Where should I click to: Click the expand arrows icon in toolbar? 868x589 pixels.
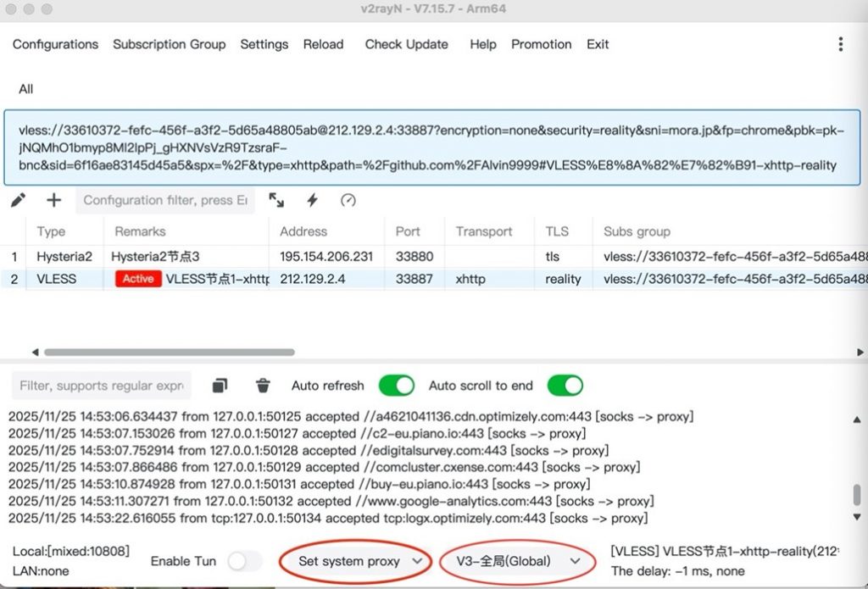[x=276, y=200]
